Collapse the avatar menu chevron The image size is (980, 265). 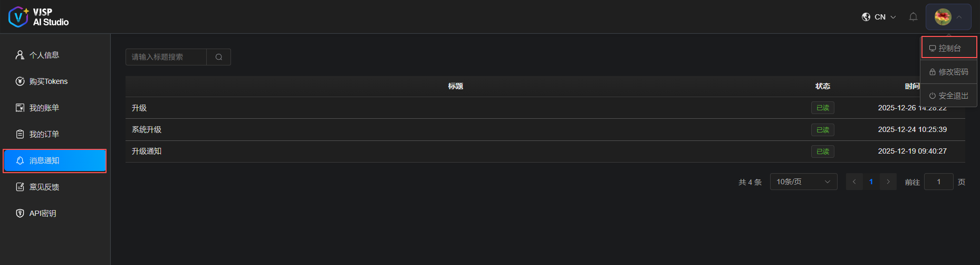point(959,17)
